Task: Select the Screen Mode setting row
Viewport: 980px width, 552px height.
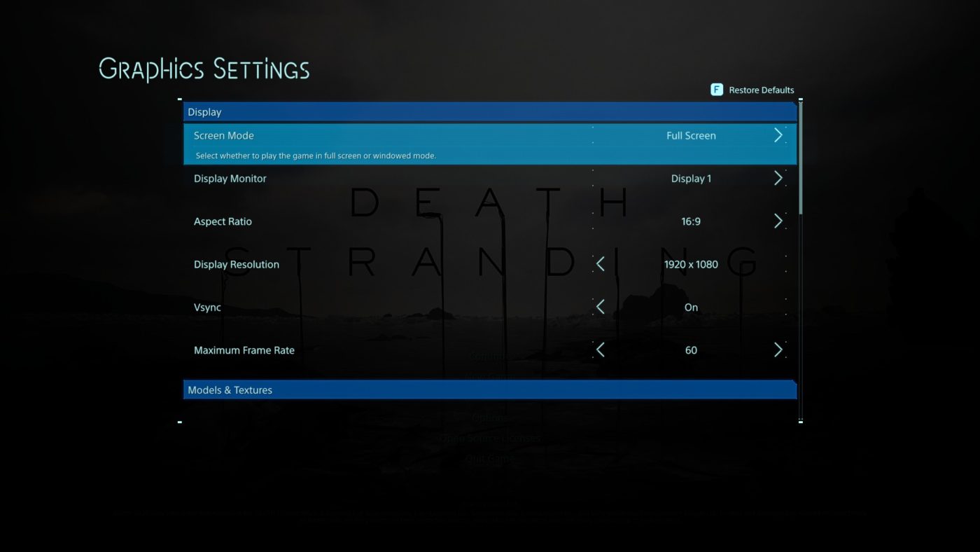Action: [x=490, y=144]
